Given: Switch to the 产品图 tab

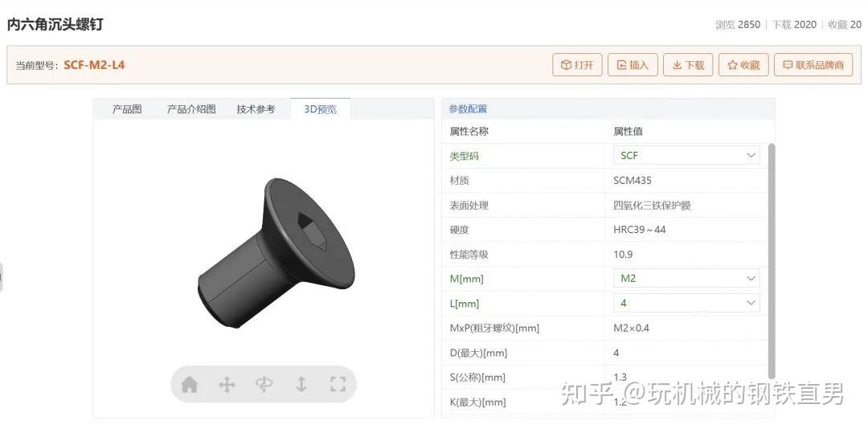Looking at the screenshot, I should click(127, 109).
